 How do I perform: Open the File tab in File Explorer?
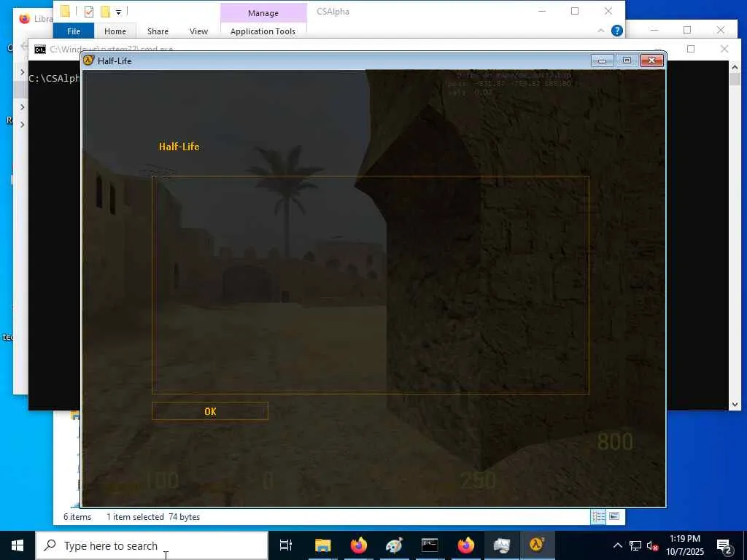tap(74, 31)
